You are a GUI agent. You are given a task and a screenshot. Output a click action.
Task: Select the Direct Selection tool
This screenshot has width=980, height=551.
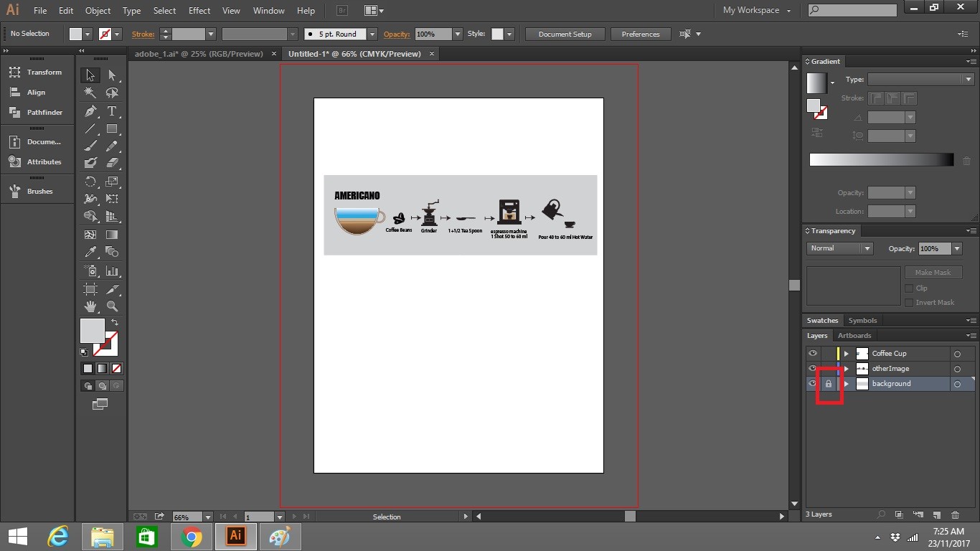pyautogui.click(x=112, y=75)
